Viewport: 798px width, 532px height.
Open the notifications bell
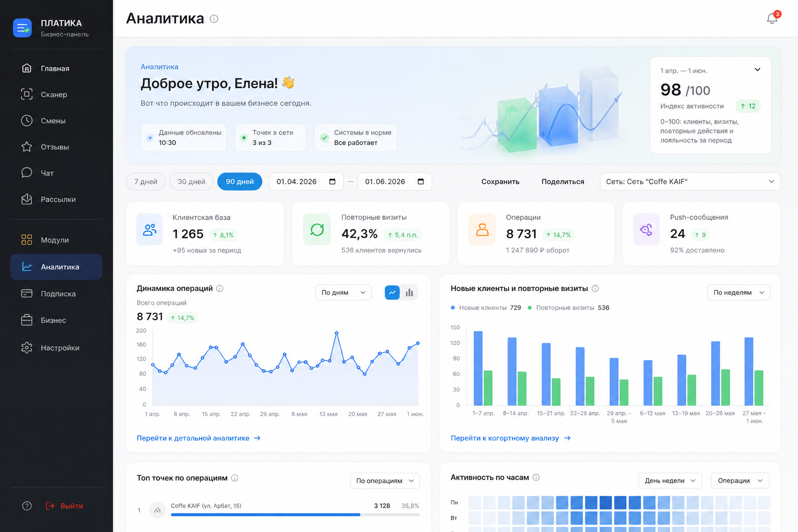click(773, 18)
